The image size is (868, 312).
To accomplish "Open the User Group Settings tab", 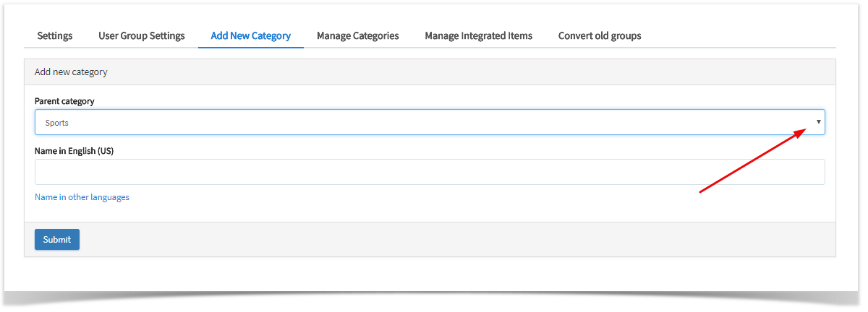I will click(142, 35).
